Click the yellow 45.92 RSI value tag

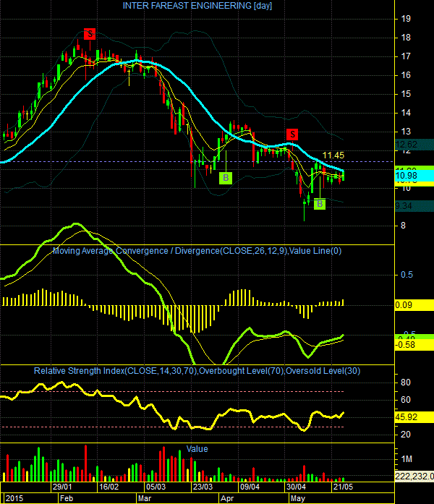click(414, 417)
